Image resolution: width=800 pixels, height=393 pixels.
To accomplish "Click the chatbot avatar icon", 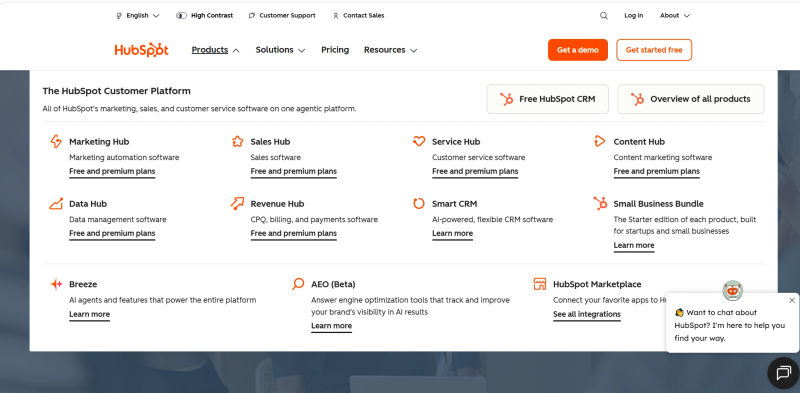I will pos(733,290).
